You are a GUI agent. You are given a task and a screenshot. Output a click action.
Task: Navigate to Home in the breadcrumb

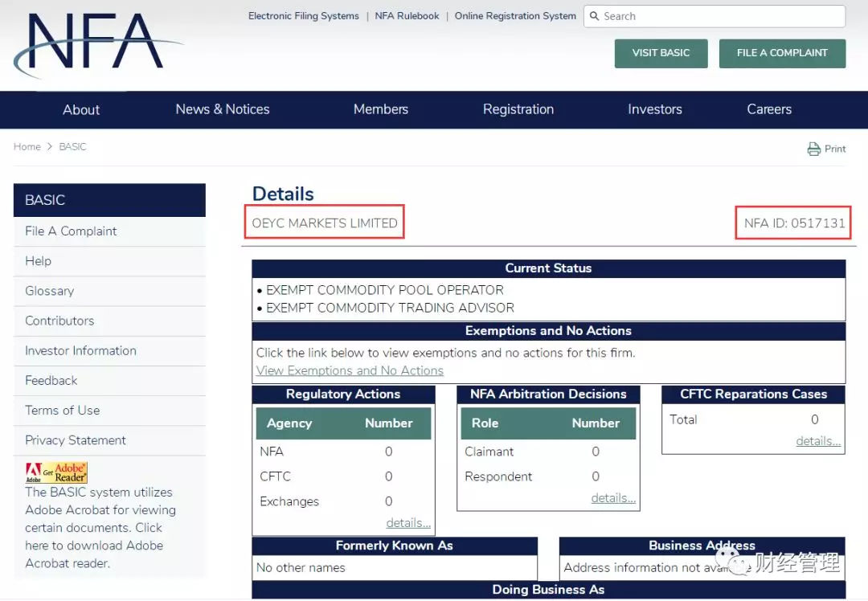(27, 147)
